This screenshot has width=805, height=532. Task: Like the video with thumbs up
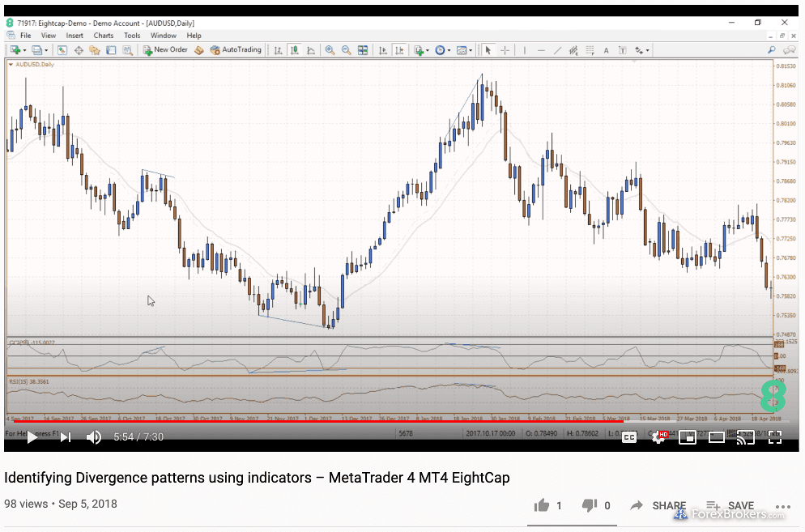click(x=541, y=506)
